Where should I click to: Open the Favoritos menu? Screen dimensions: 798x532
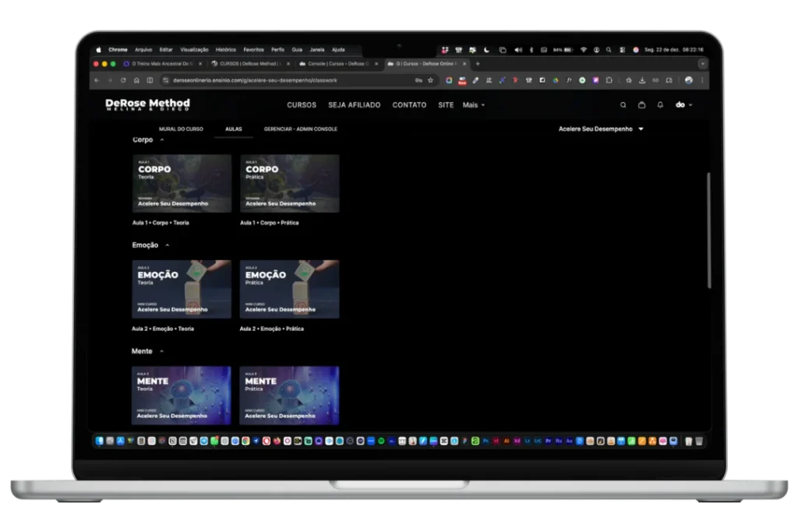pos(253,50)
